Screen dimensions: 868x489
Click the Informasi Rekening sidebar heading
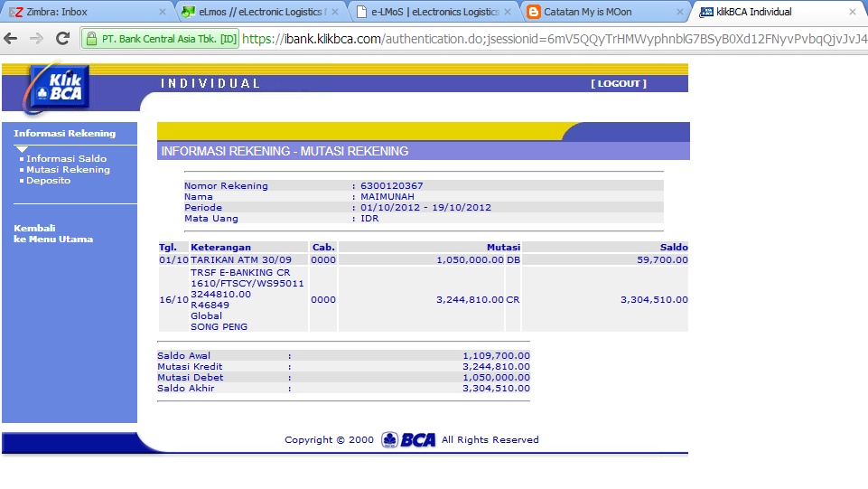pos(65,134)
